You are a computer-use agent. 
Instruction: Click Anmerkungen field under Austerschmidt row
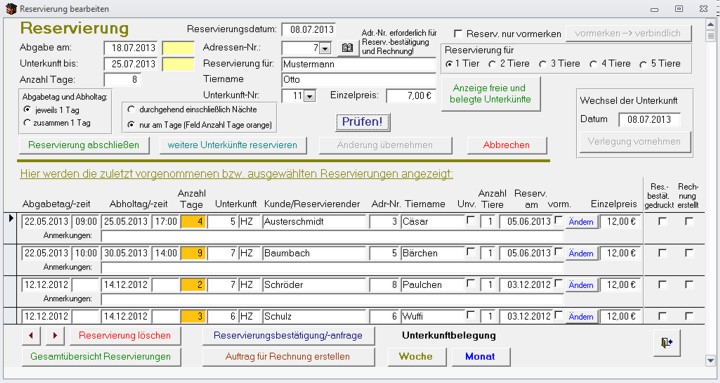(332, 236)
